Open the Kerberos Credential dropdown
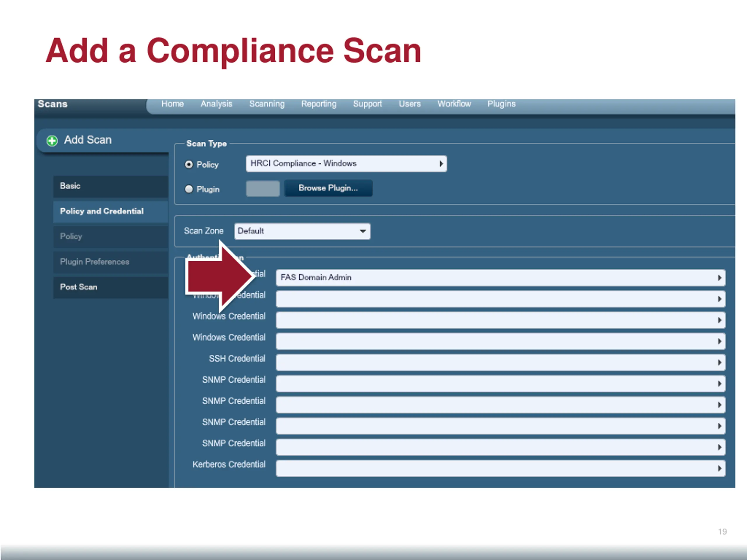 click(500, 468)
